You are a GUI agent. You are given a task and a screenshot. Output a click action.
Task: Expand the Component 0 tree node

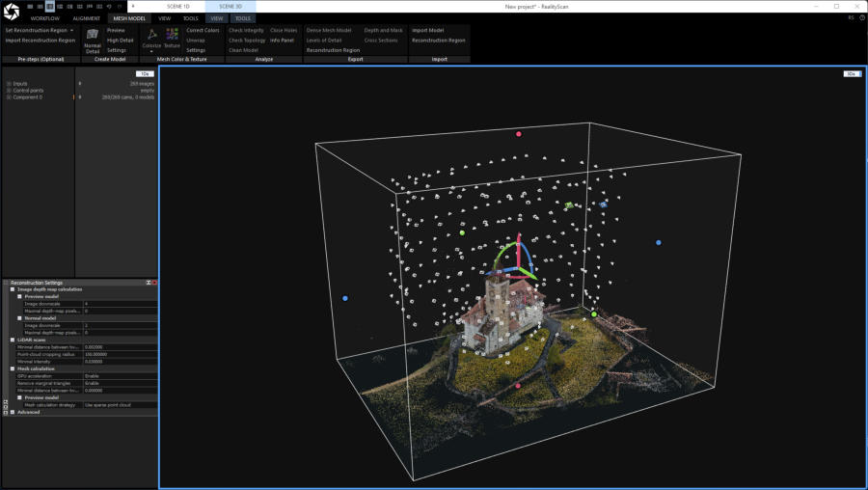[x=9, y=97]
